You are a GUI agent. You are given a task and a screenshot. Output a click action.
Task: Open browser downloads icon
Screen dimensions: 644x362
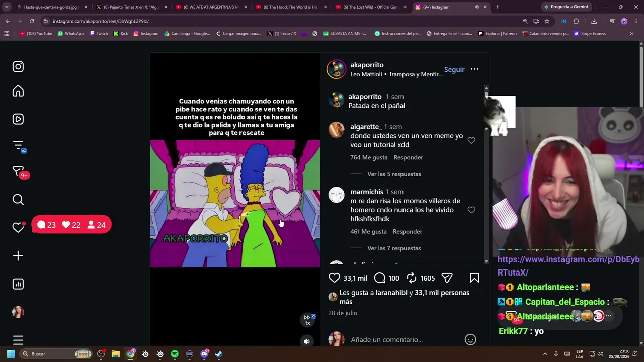click(594, 21)
